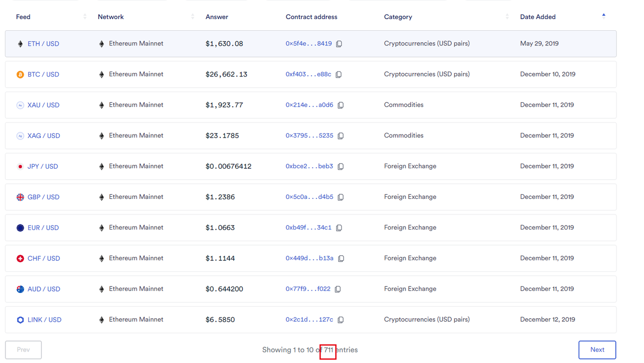The height and width of the screenshot is (363, 644).
Task: Click the Prev pagination button
Action: [23, 350]
